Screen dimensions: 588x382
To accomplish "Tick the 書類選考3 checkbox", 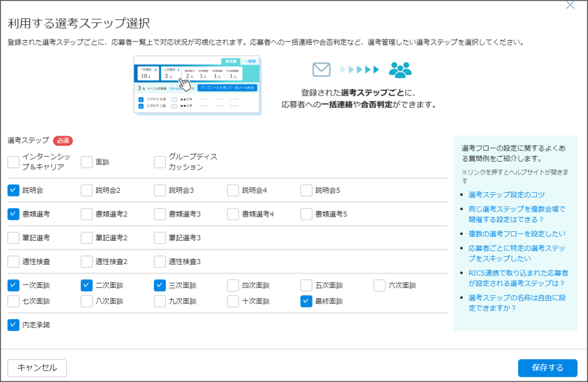I will click(x=160, y=214).
